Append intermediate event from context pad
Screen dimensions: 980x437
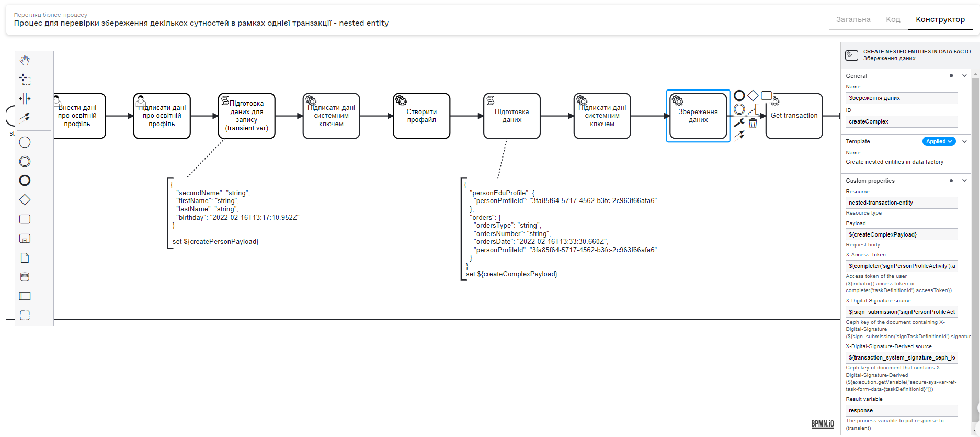(739, 109)
